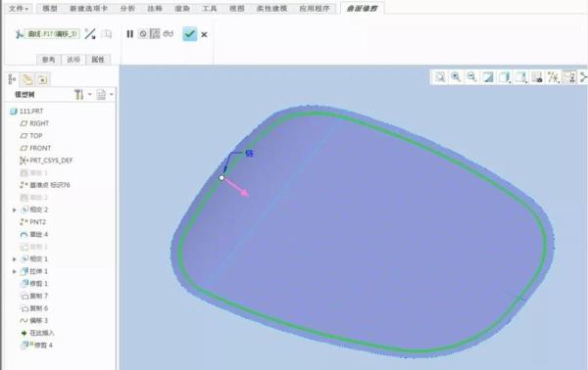
Task: Click the zoom out magnifier
Action: click(471, 77)
